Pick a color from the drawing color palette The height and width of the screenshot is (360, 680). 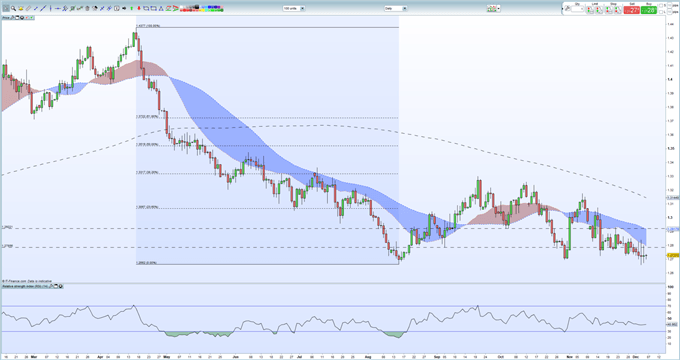(x=202, y=8)
